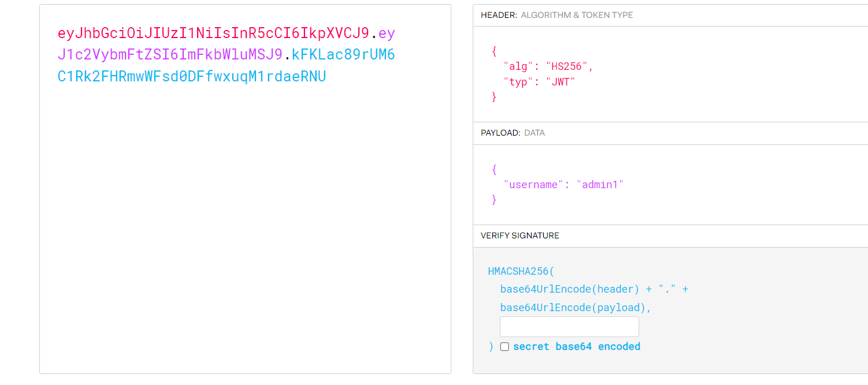This screenshot has height=385, width=868.
Task: Click the red header segment of encoded token
Action: tap(213, 33)
